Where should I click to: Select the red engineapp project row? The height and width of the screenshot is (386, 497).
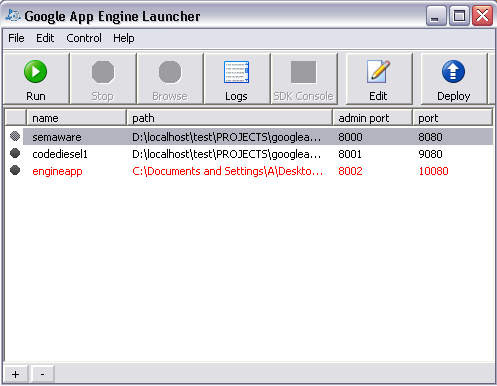(x=249, y=171)
